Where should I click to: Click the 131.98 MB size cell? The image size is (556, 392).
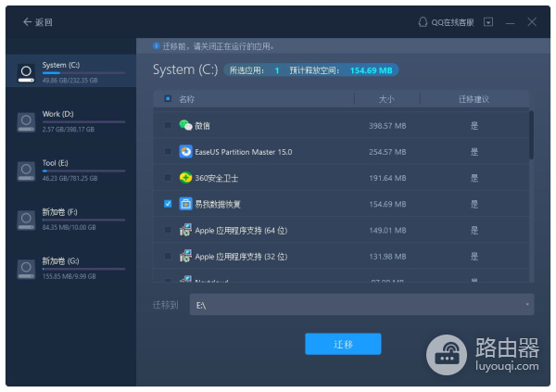pos(387,257)
